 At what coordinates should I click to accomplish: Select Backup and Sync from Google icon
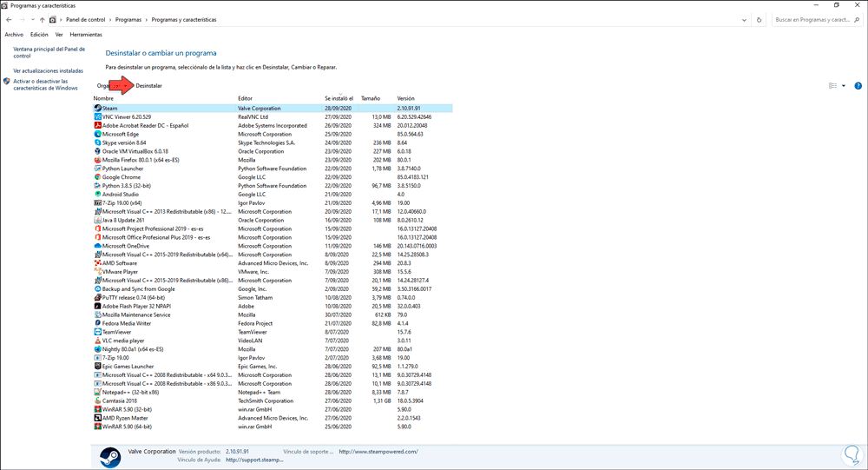[x=97, y=288]
